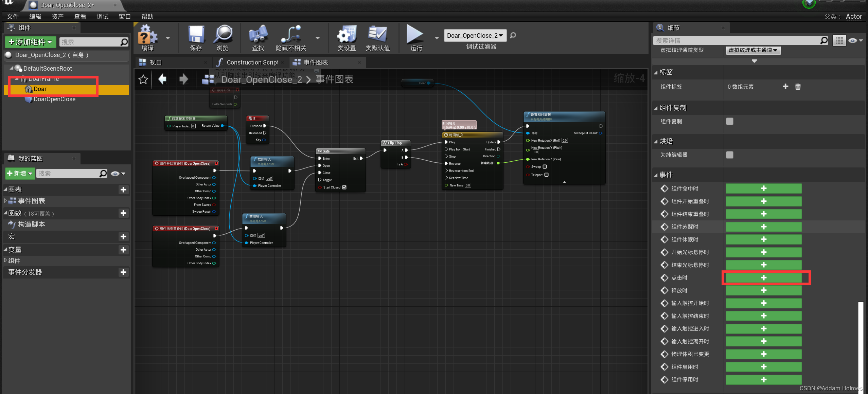Screen dimensions: 868x394
Task: Collapse the 标签 details section
Action: coord(656,72)
